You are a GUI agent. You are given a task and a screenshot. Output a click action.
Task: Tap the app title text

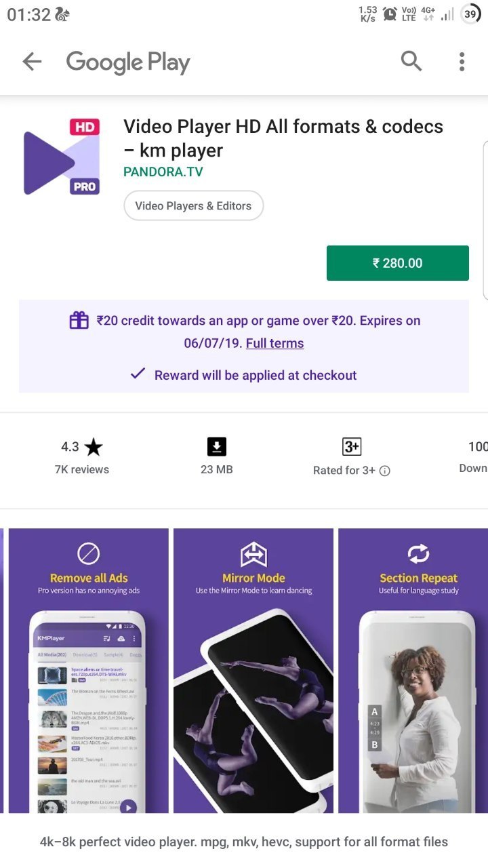(x=283, y=138)
